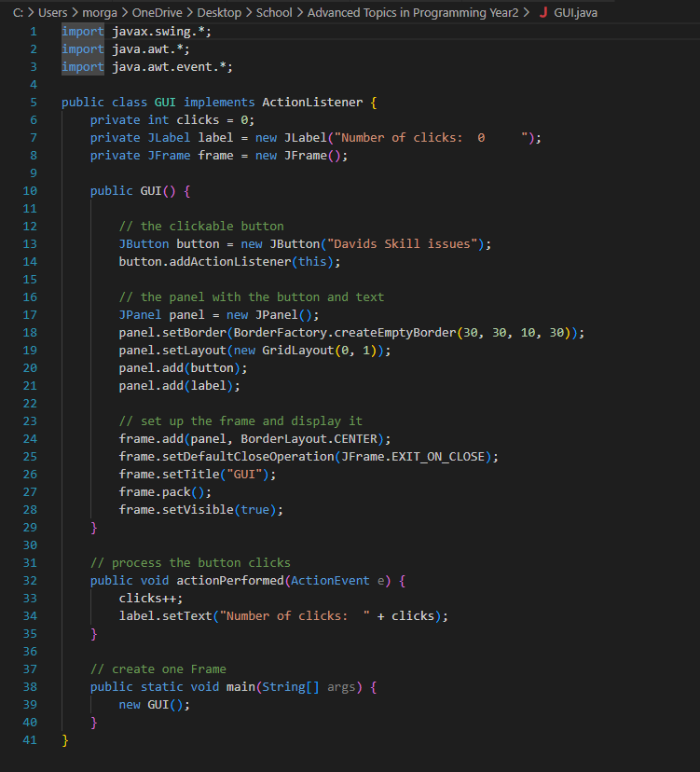Click the 'ActionListener' interface name on line 5
This screenshot has width=700, height=772.
[312, 103]
